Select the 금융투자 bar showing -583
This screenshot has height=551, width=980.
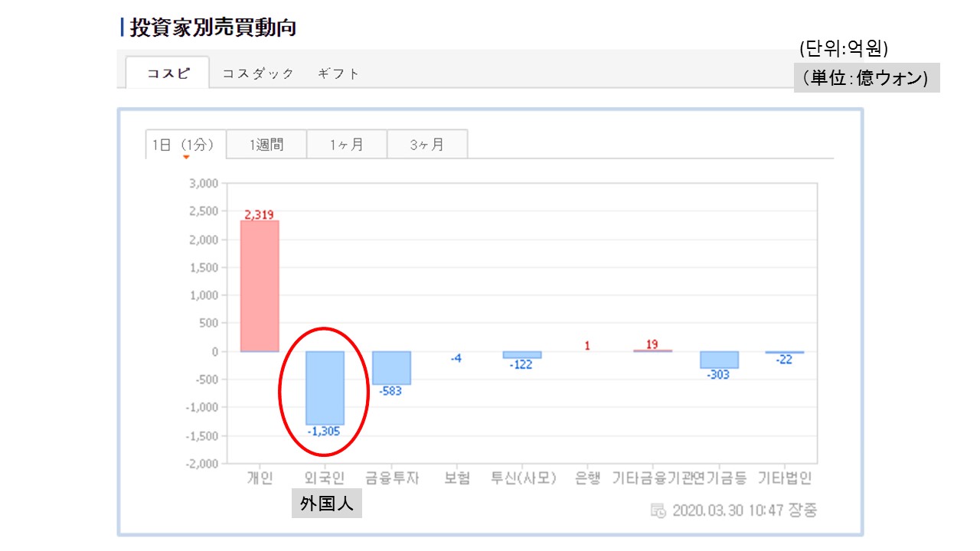tap(391, 367)
